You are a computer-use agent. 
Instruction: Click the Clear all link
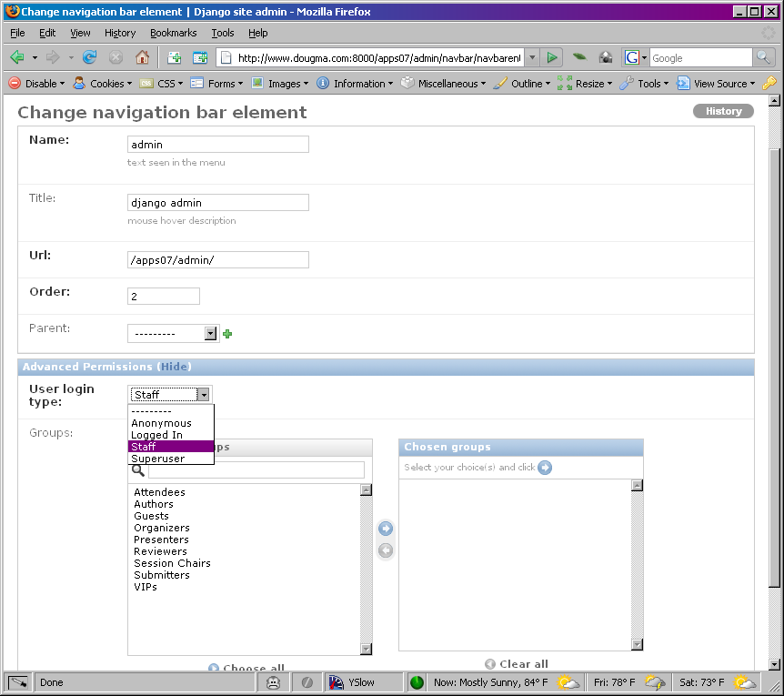pyautogui.click(x=523, y=664)
